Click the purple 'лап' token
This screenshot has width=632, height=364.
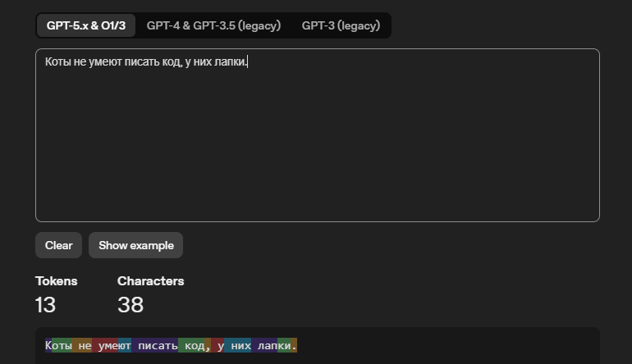[x=264, y=345]
